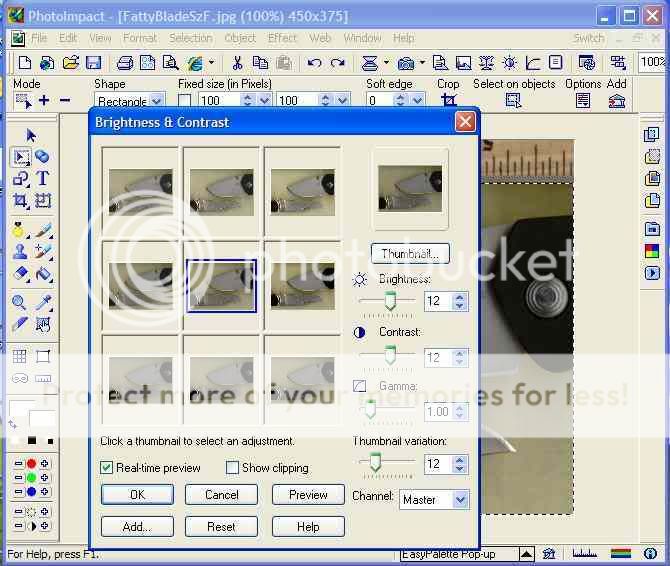Viewport: 670px width, 566px height.
Task: Choose the Zoom magnifier tool
Action: tap(20, 302)
